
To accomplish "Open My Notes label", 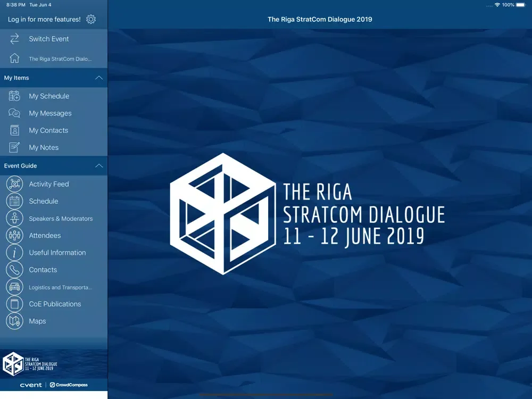I will (44, 147).
